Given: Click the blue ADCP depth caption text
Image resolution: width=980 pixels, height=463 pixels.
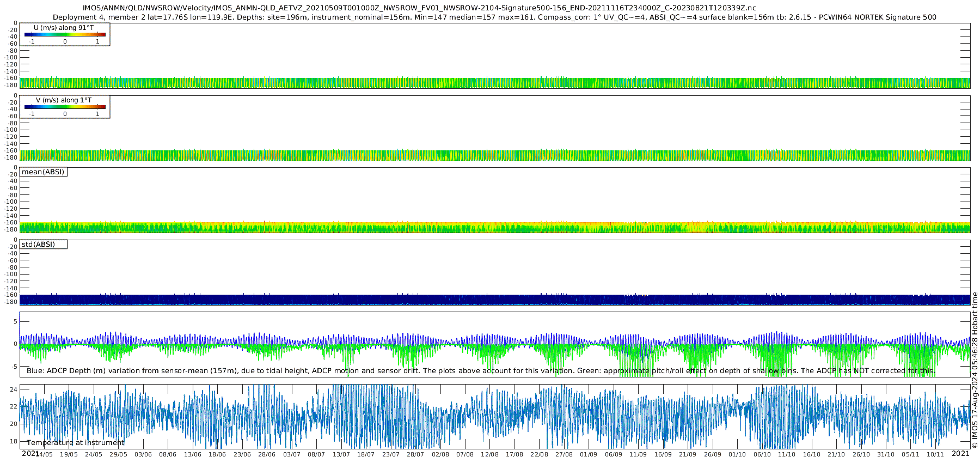Looking at the screenshot, I should pos(480,371).
